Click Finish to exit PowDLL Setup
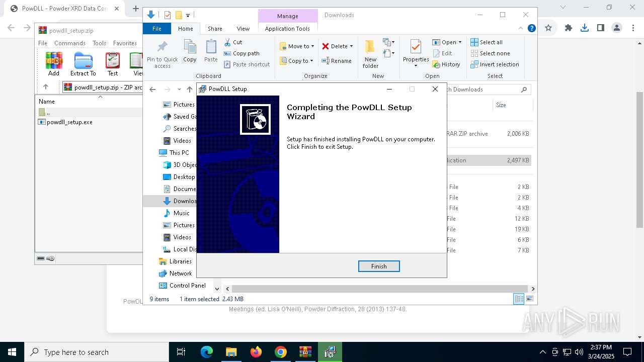This screenshot has height=362, width=644. (x=379, y=266)
